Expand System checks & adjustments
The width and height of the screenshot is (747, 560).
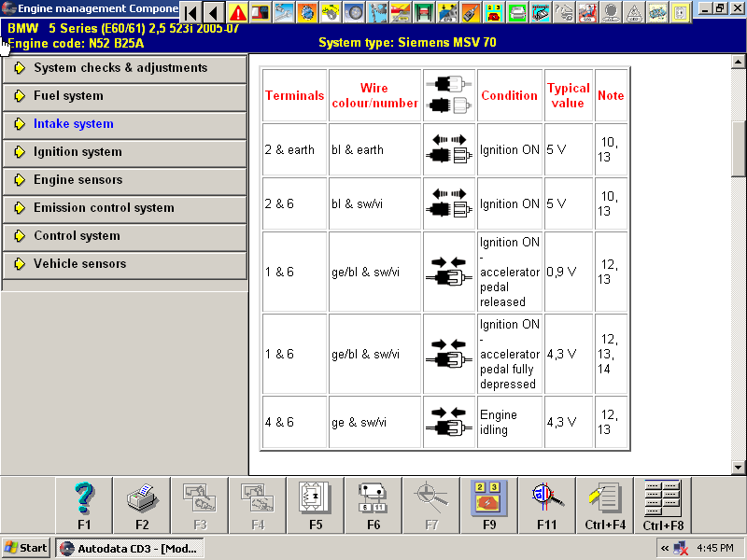click(125, 68)
